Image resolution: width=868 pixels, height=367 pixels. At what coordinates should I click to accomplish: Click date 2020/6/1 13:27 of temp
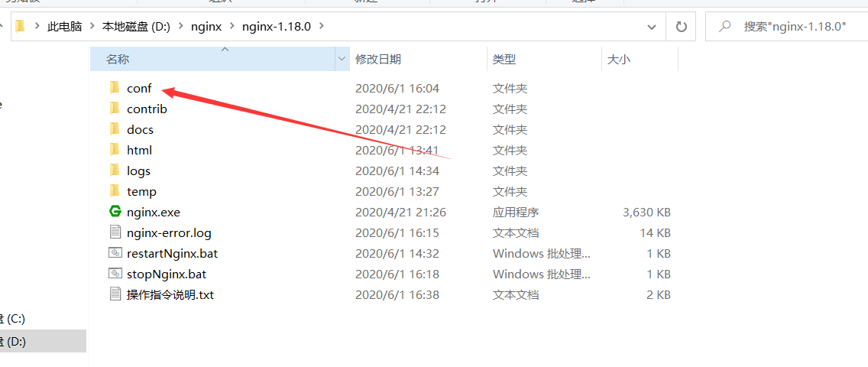pos(397,191)
